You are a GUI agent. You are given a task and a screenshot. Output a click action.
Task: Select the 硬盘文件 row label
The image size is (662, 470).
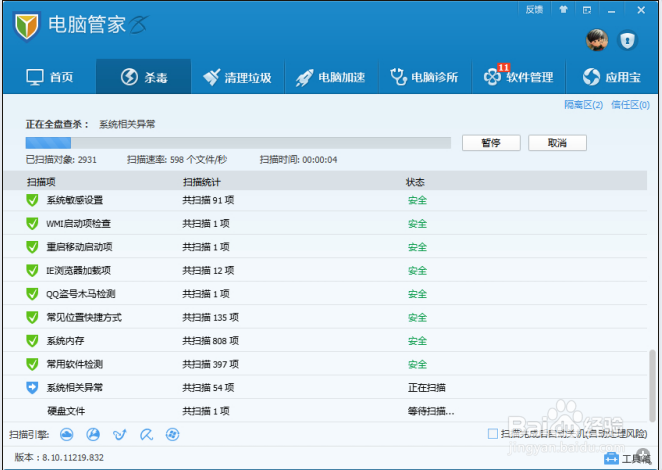click(66, 411)
